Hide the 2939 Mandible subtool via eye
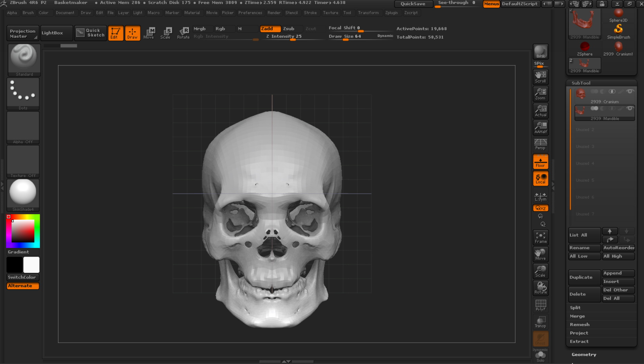Screen dimensions: 644x364 click(630, 108)
